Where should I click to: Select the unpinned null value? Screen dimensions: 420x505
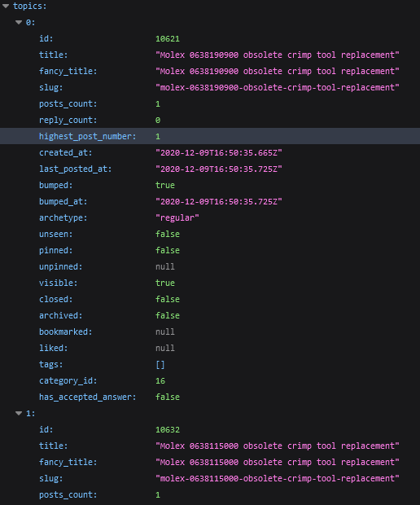coord(165,266)
